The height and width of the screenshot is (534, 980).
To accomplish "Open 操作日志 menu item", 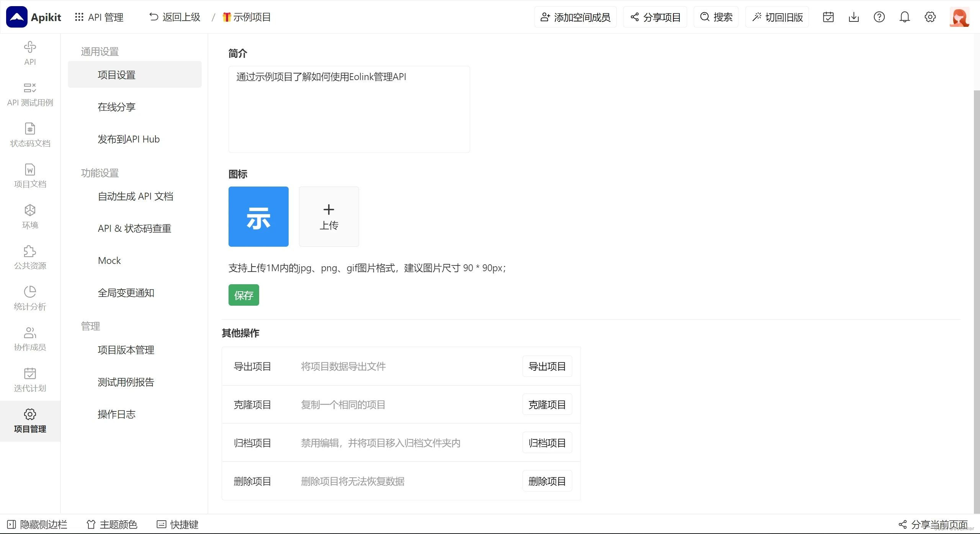I will click(116, 414).
